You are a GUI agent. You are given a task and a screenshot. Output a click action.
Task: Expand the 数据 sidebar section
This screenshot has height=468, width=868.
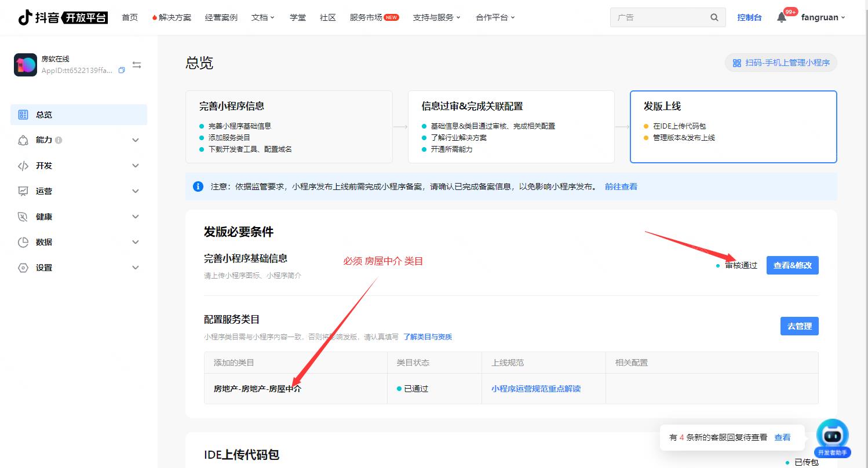(x=136, y=242)
